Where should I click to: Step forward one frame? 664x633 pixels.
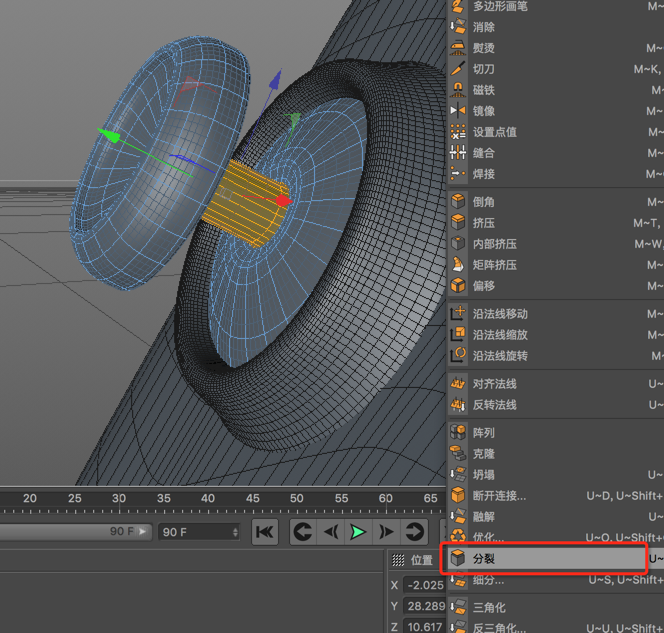pyautogui.click(x=386, y=532)
